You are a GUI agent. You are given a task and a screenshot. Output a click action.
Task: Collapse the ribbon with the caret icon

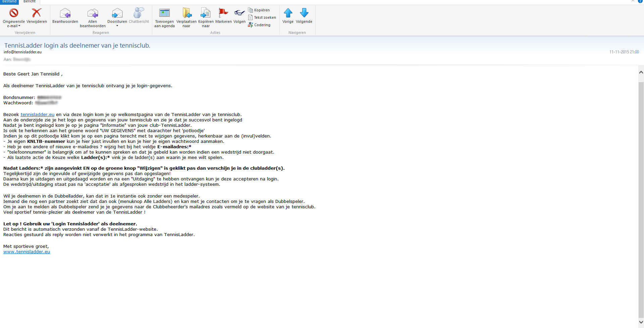[x=633, y=1]
